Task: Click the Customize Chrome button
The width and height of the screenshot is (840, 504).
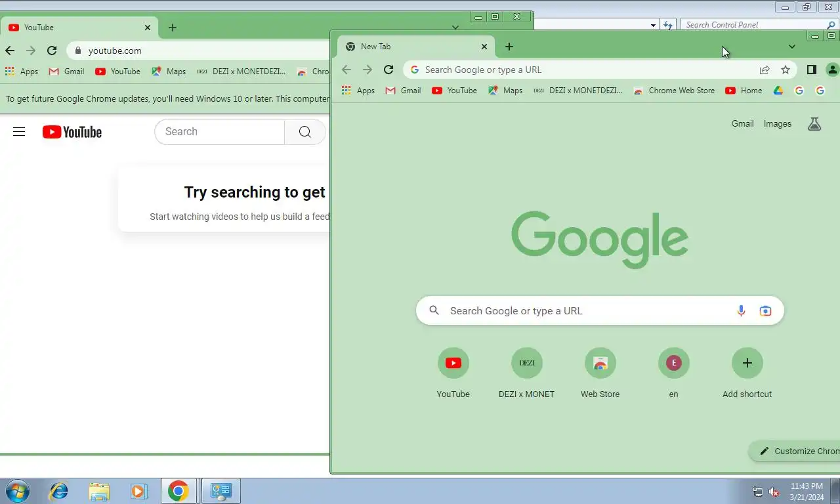Action: coord(795,451)
